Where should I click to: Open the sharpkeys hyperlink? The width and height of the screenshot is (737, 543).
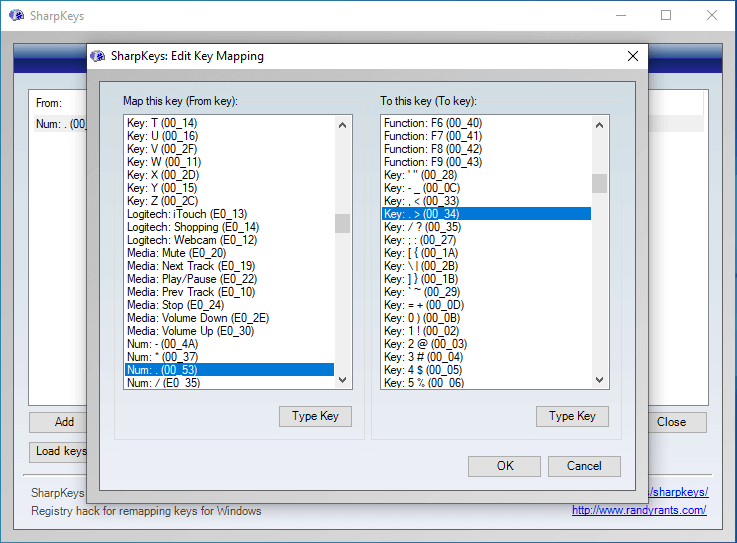pyautogui.click(x=678, y=492)
